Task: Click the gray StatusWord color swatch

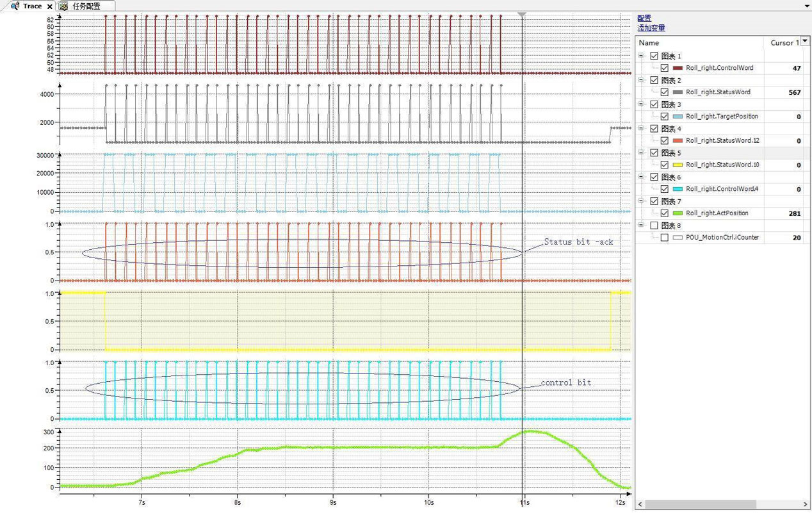Action: [x=678, y=92]
